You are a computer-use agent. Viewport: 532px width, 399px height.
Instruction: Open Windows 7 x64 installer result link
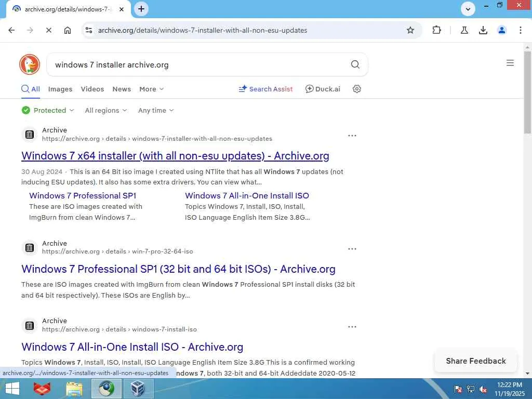175,156
